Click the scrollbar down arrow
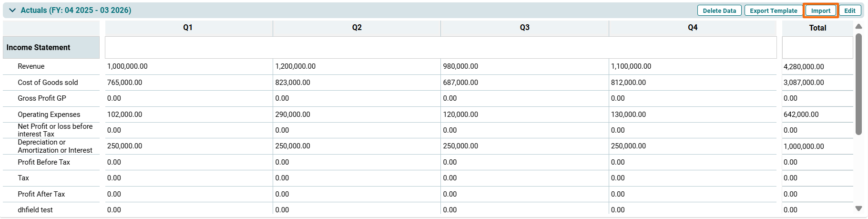The height and width of the screenshot is (219, 868). coord(858,209)
